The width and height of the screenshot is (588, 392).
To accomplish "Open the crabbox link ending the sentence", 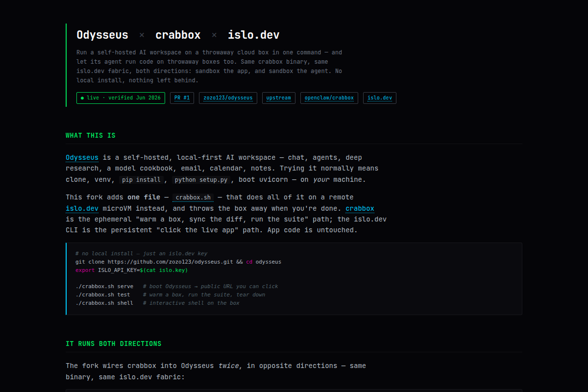I will (360, 208).
